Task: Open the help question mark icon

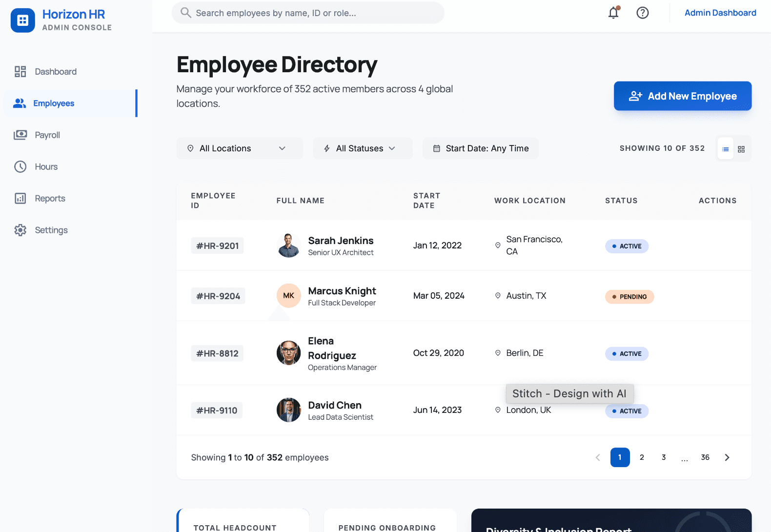Action: [x=643, y=13]
